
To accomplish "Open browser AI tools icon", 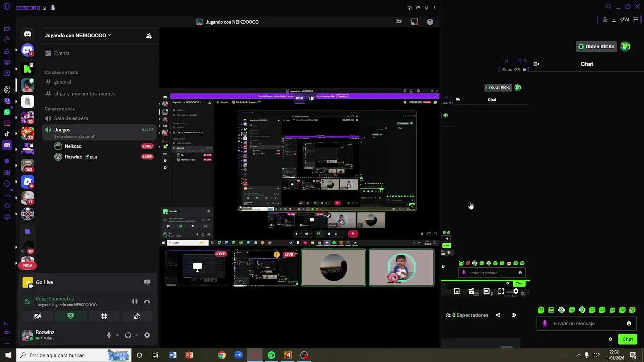I will coord(625,20).
